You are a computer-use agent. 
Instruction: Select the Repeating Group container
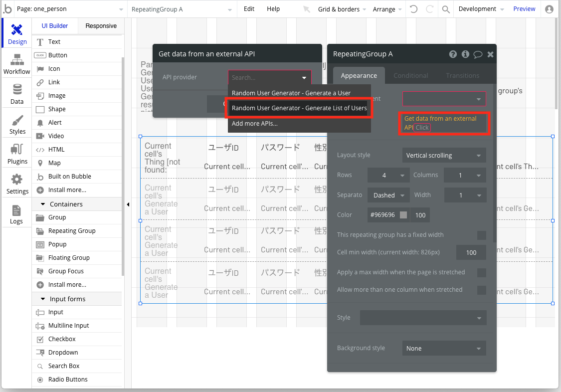pyautogui.click(x=77, y=231)
